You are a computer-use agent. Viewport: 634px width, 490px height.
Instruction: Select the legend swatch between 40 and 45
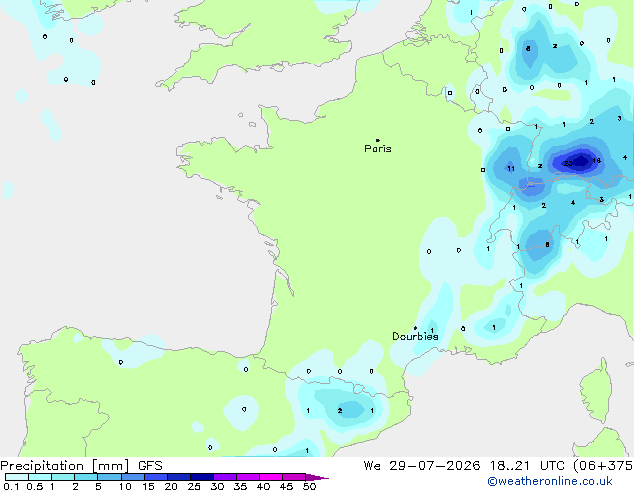[271, 477]
